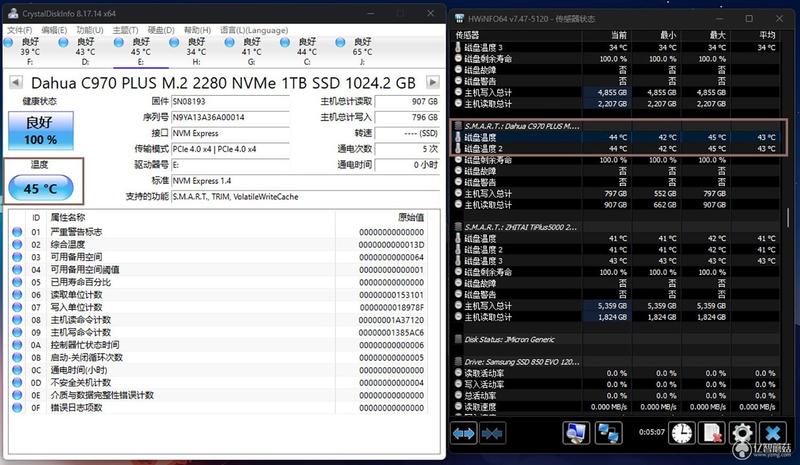Click the blue X close sensors icon
800x465 pixels.
773,433
